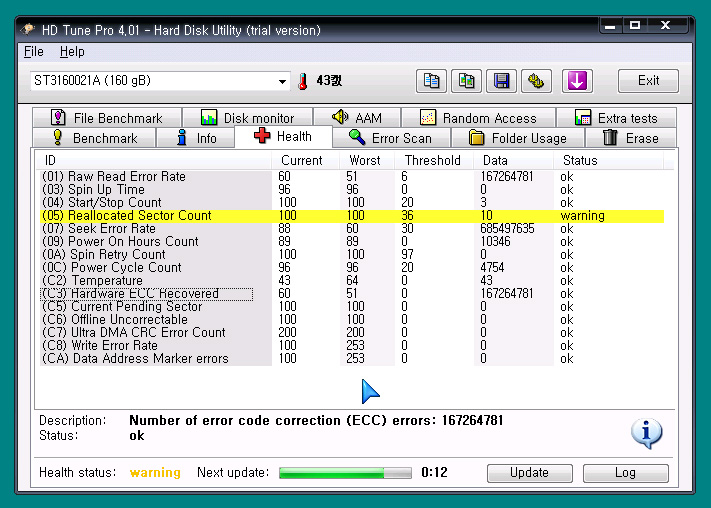Click the blue info bubble icon
This screenshot has width=711, height=508.
pos(646,433)
